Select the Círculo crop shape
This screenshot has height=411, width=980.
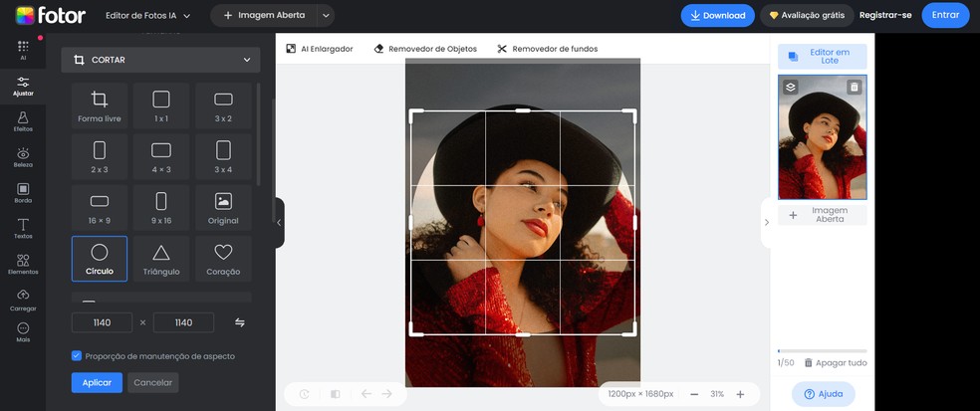coord(100,259)
